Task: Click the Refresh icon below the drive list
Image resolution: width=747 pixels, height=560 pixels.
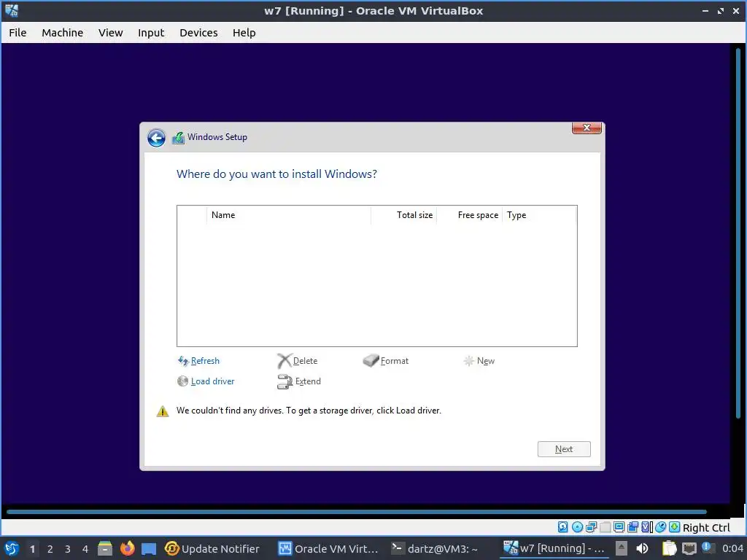Action: click(183, 361)
